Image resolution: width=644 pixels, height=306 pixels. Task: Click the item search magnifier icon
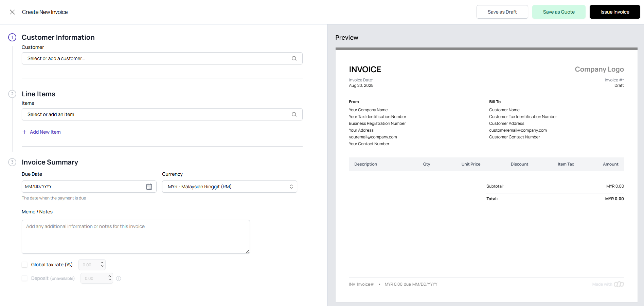[294, 114]
